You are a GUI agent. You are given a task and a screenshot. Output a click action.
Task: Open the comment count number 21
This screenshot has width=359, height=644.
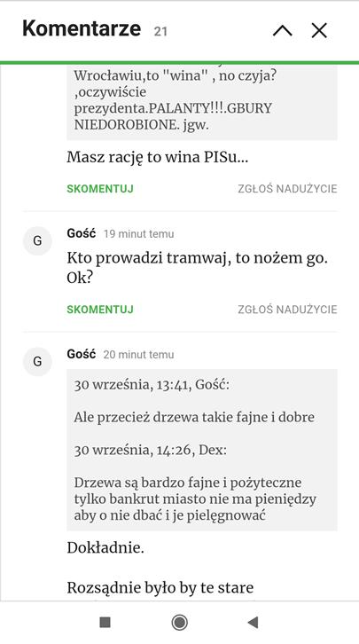[160, 32]
